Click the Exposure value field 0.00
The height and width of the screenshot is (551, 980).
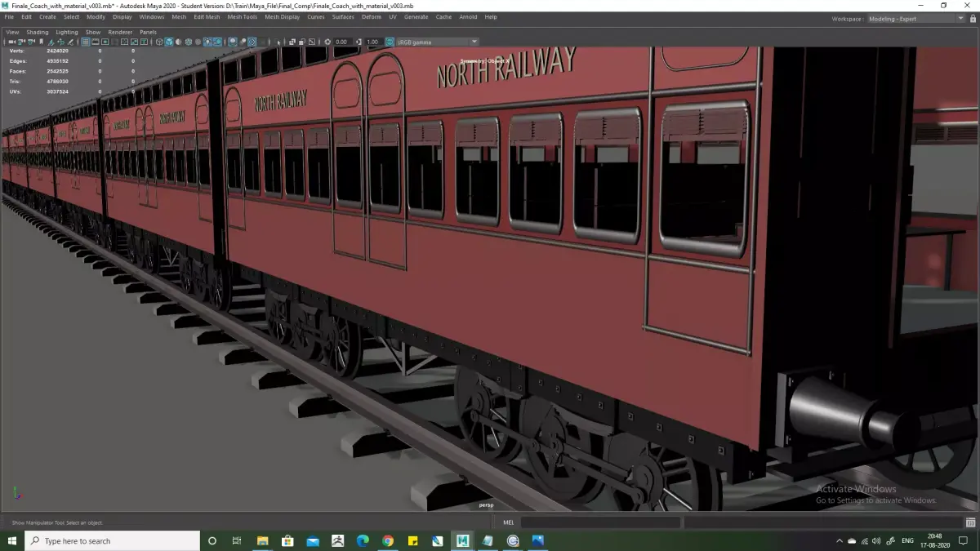[x=342, y=42]
